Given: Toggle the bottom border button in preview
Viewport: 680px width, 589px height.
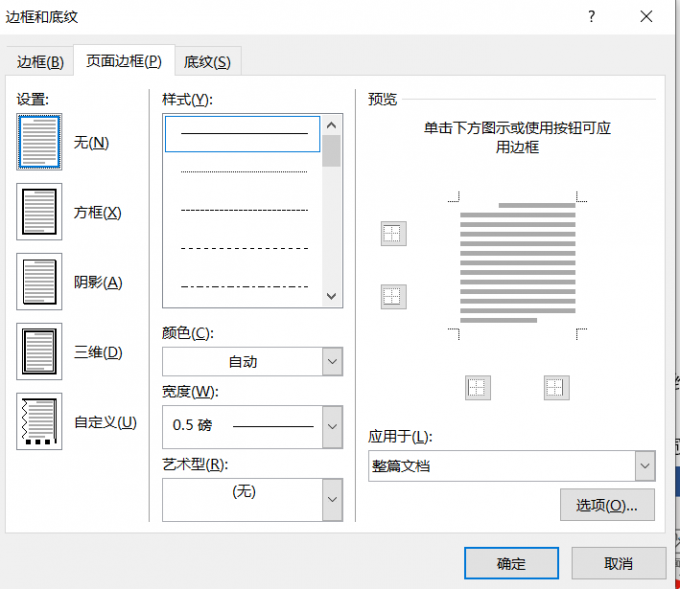Looking at the screenshot, I should [394, 297].
